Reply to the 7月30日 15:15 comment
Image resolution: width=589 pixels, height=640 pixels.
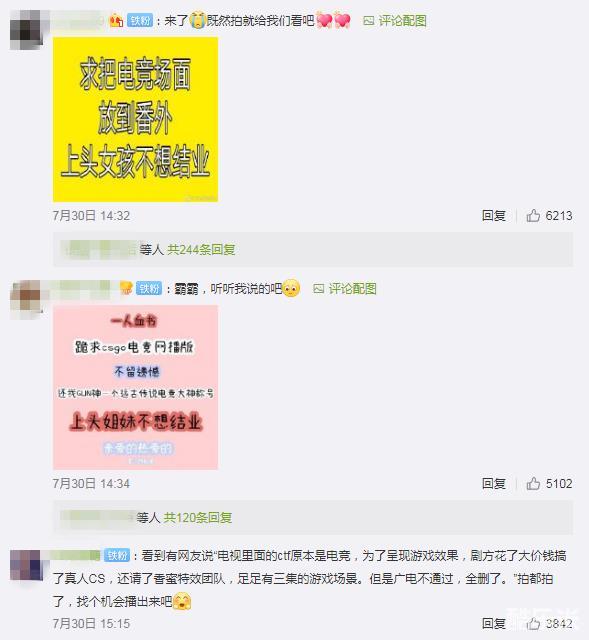coord(494,623)
